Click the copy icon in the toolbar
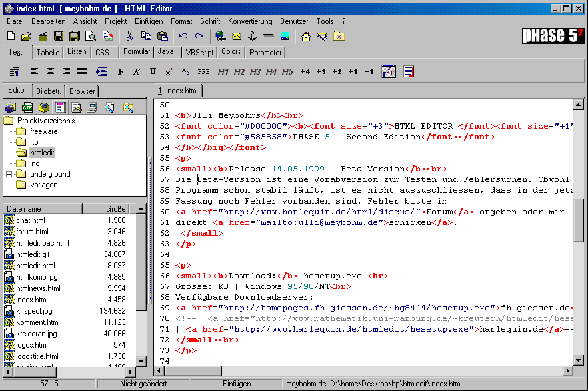Viewport: 588px width, 391px height. point(146,36)
